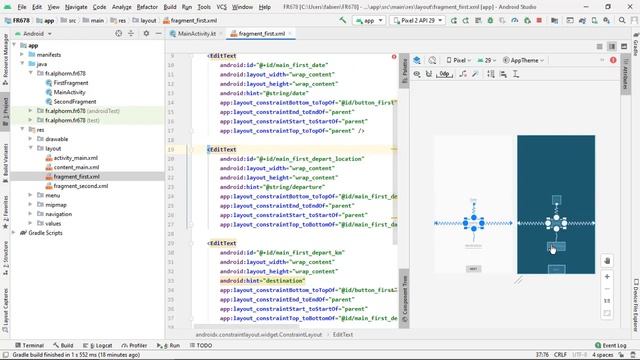
Task: Click the Sync Project with Gradle icon
Action: pos(582,20)
